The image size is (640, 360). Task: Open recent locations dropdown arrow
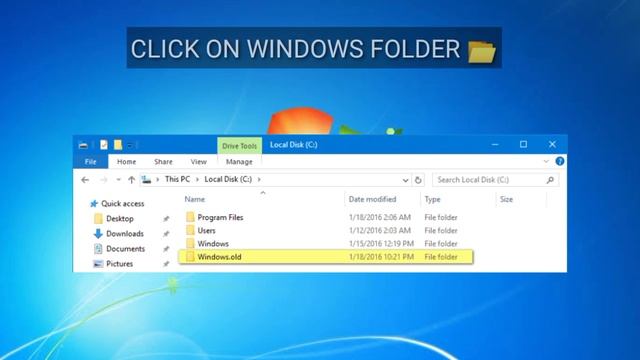point(118,180)
